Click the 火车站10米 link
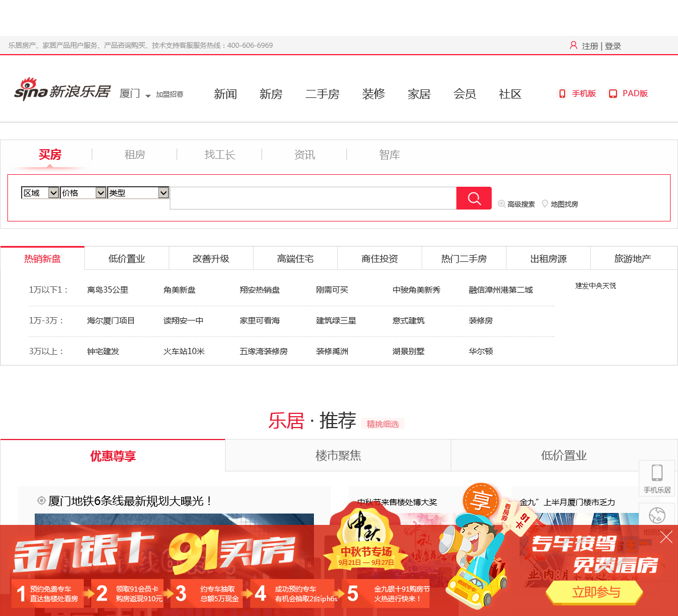This screenshot has width=678, height=616. coord(184,351)
